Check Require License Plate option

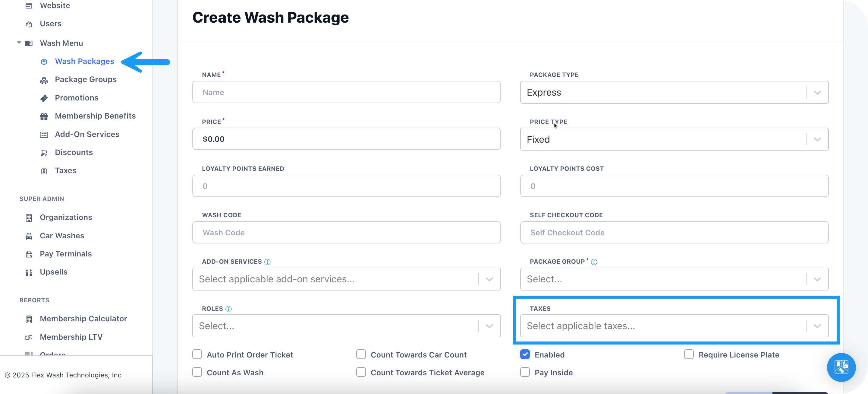pos(689,354)
